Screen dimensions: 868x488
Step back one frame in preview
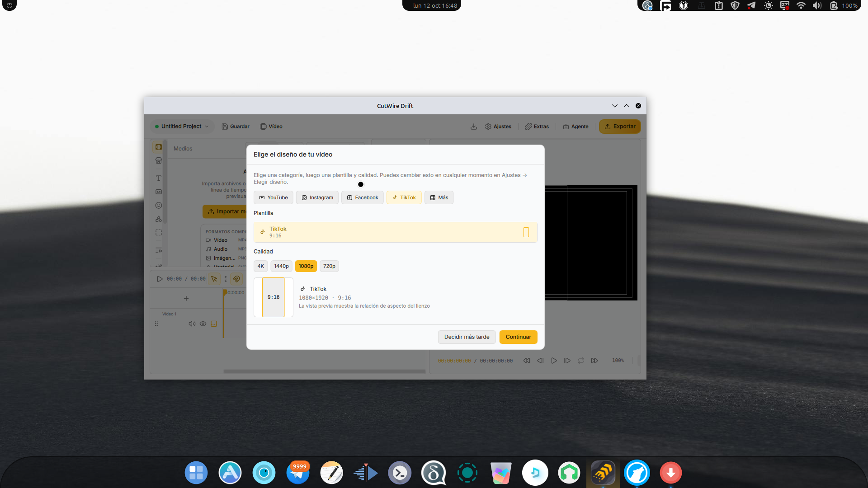pyautogui.click(x=540, y=361)
